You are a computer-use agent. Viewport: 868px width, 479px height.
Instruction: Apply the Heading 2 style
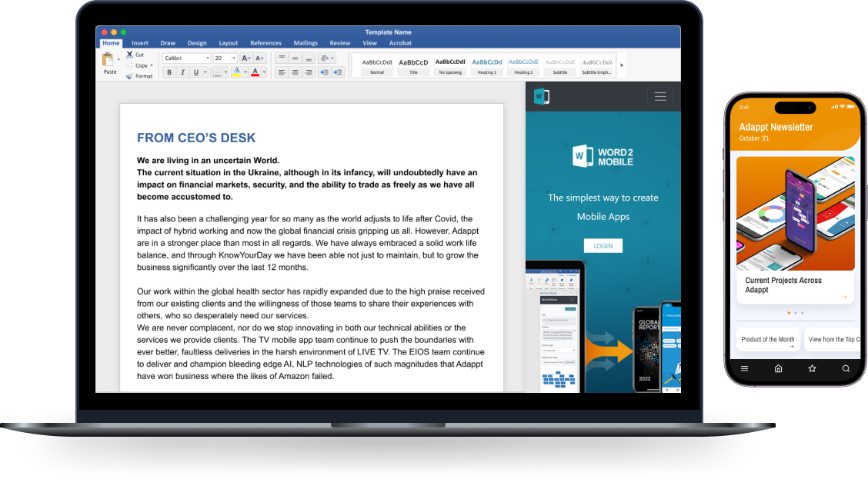pos(523,66)
